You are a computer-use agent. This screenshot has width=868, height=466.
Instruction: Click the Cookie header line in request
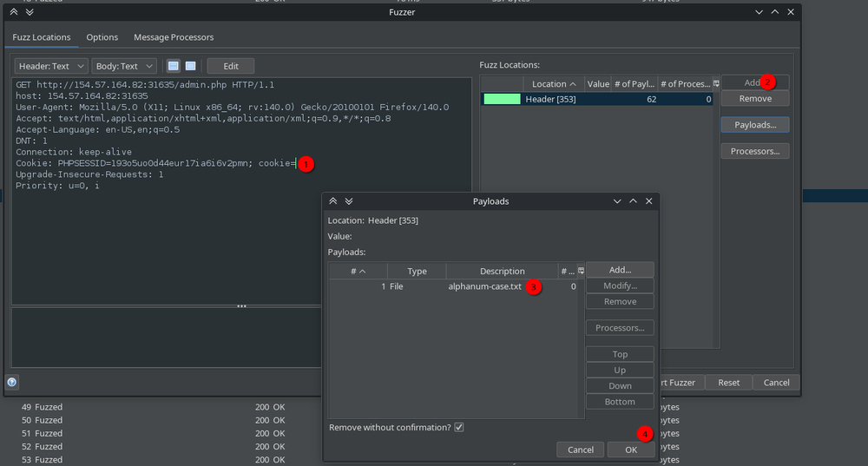(155, 163)
